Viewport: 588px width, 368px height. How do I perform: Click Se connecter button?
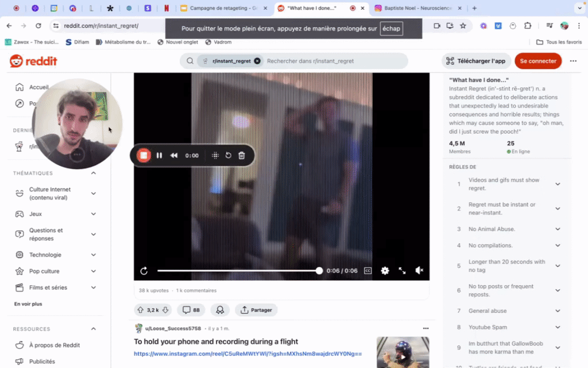(x=538, y=61)
